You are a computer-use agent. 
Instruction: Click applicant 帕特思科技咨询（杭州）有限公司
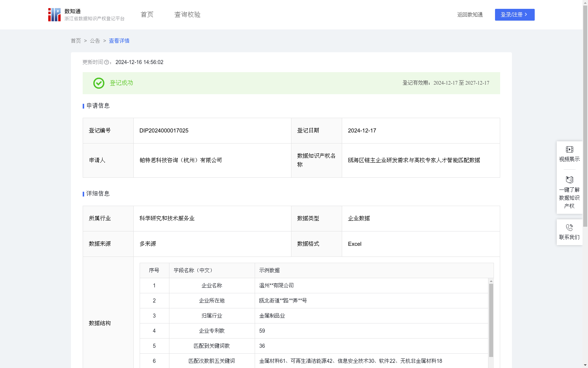[181, 160]
